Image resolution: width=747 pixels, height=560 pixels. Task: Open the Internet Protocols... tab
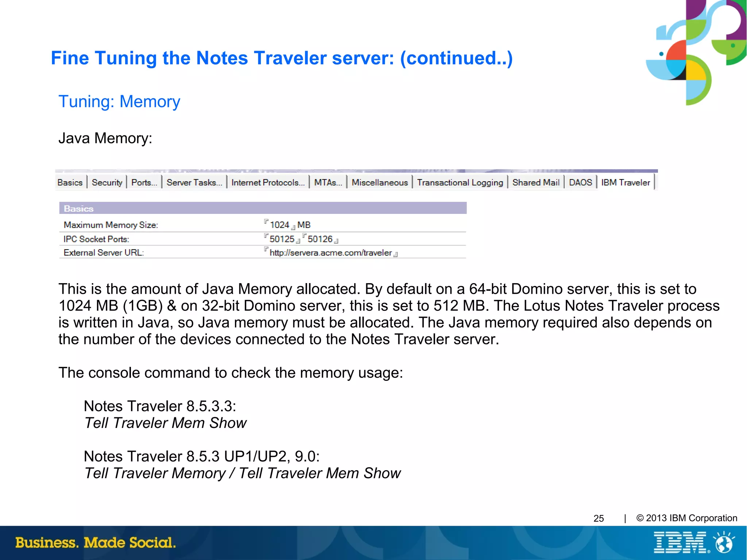268,182
